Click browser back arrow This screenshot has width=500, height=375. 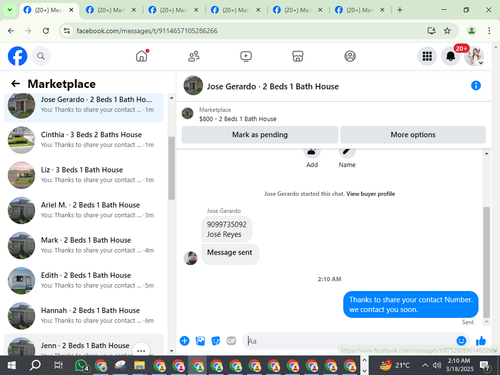click(x=11, y=31)
